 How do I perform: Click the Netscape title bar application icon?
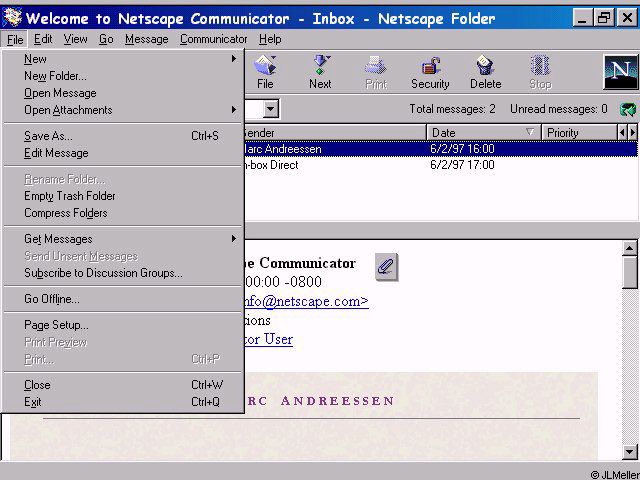12,18
